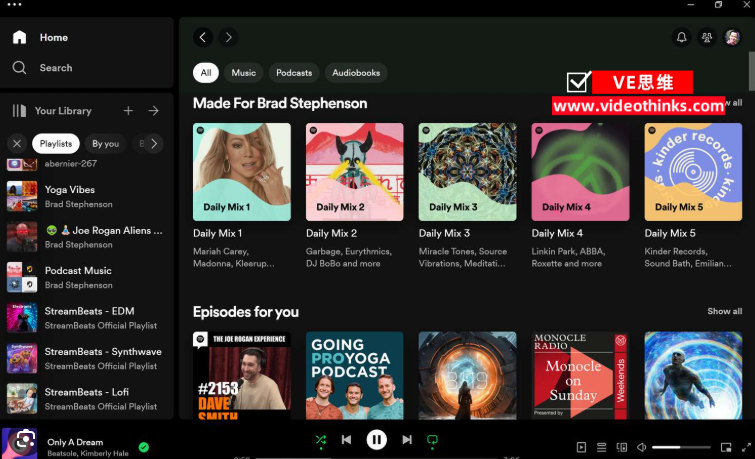Viewport: 755px width, 459px height.
Task: Open Friend Activity icon
Action: coord(707,37)
